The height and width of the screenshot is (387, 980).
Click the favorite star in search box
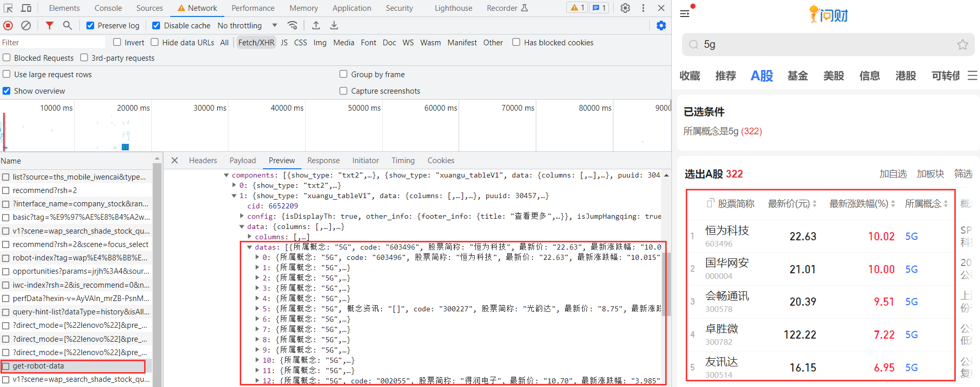[x=962, y=45]
